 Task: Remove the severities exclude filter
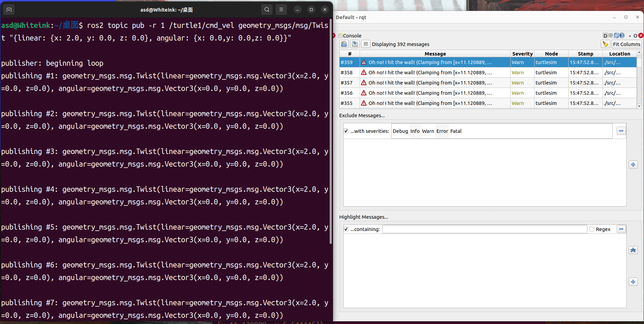pos(621,131)
